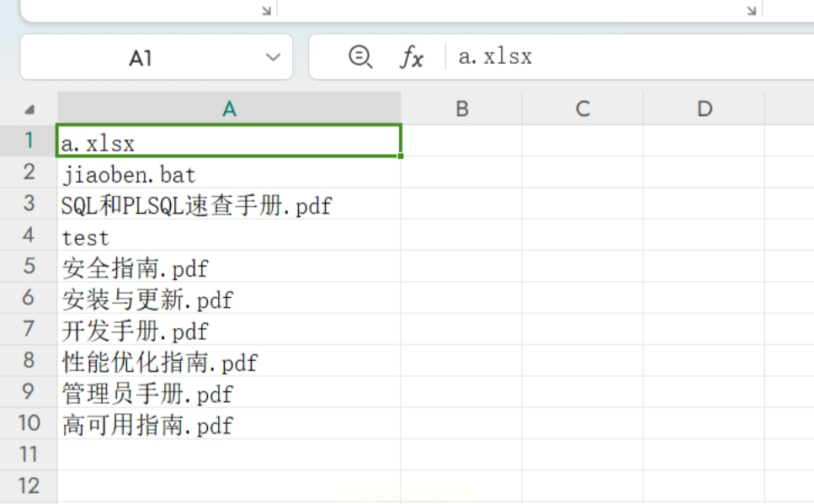
Task: Click cell 管理员手册.pdf
Action: (229, 392)
